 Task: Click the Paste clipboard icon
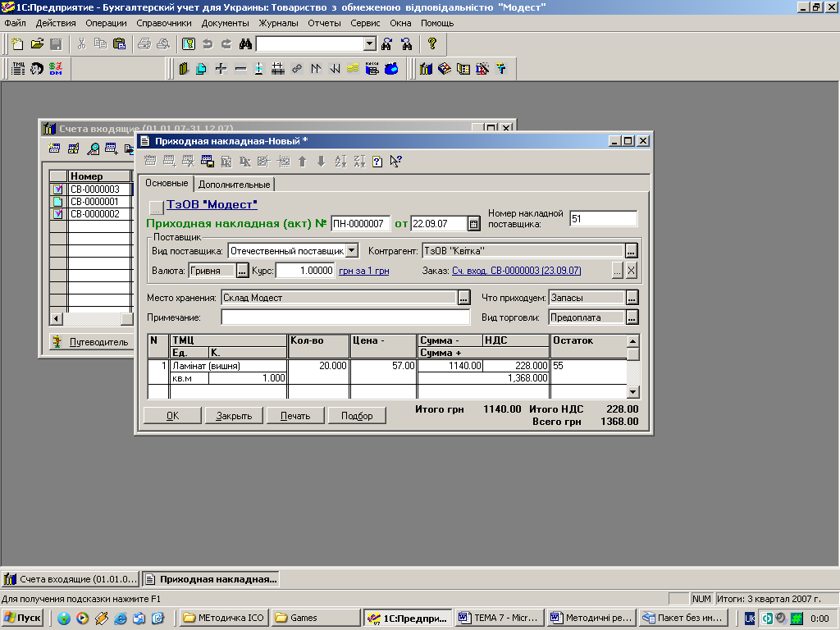(x=120, y=44)
